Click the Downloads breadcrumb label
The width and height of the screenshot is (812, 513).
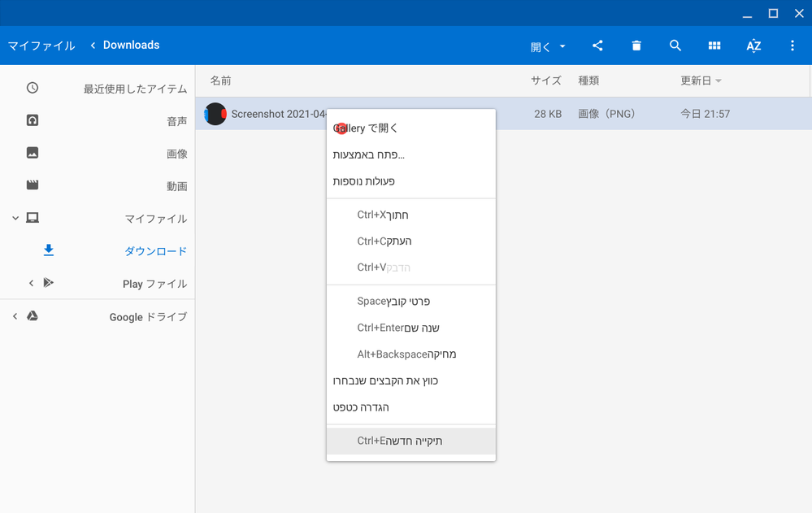[131, 45]
